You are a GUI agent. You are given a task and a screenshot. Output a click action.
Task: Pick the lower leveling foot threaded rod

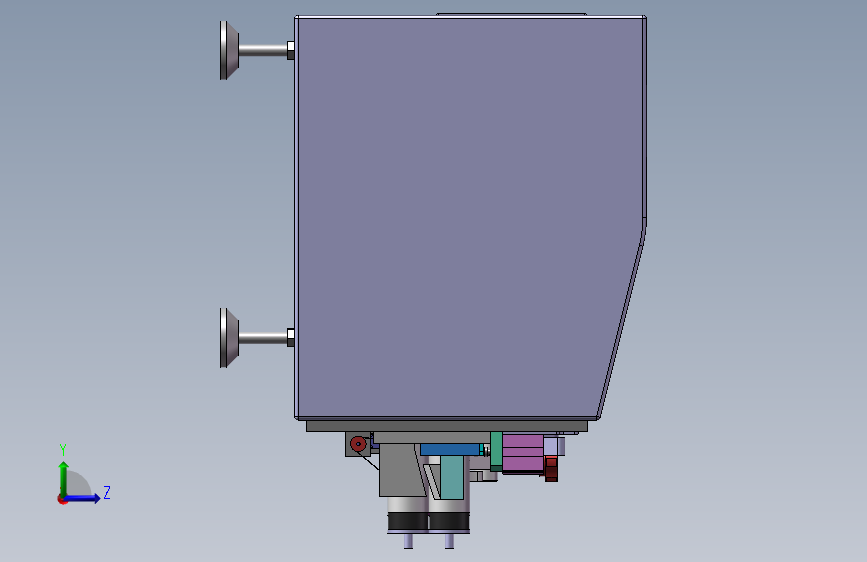(263, 337)
